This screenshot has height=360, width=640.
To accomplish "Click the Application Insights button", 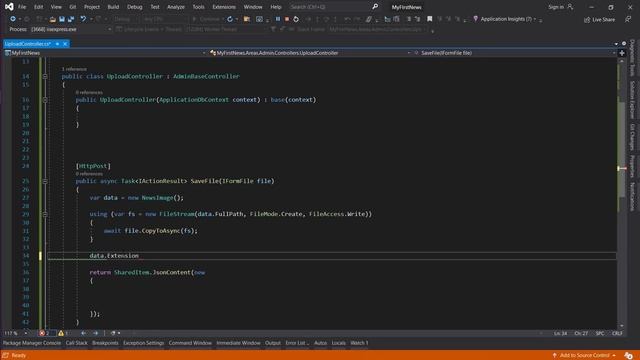I will click(x=505, y=19).
